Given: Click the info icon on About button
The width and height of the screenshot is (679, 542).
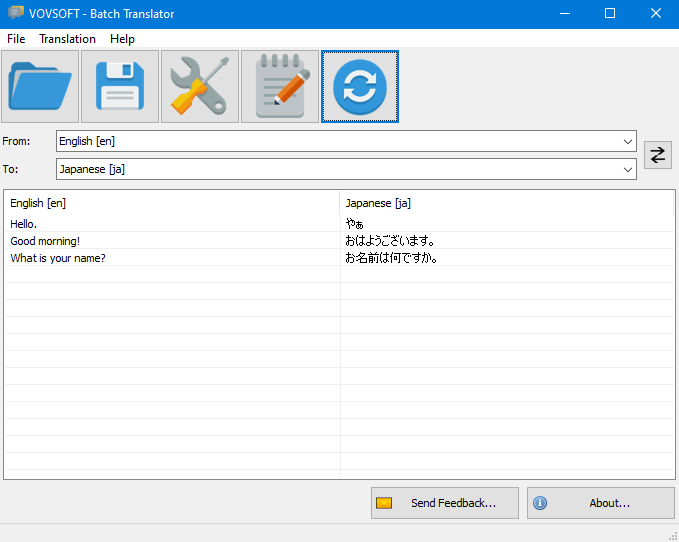Looking at the screenshot, I should click(540, 503).
